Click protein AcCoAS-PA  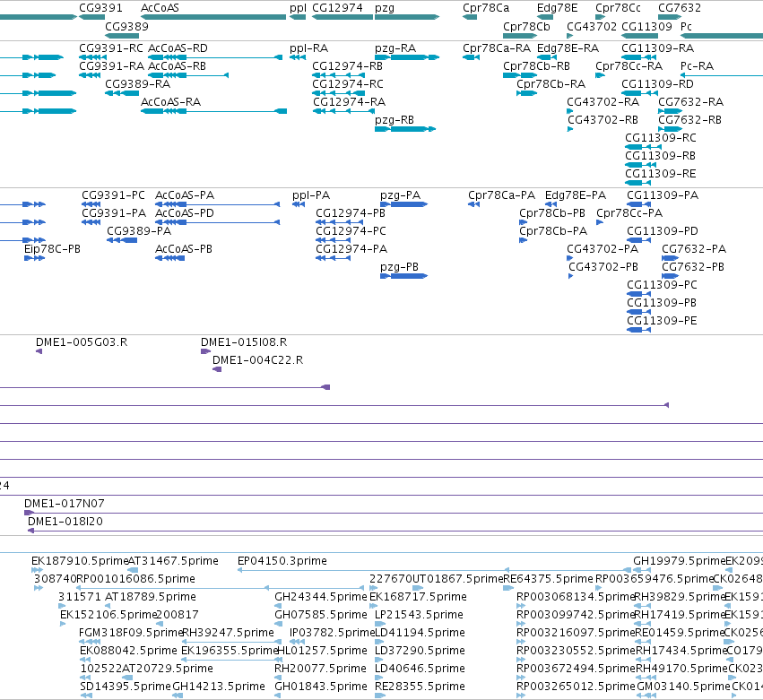(218, 204)
